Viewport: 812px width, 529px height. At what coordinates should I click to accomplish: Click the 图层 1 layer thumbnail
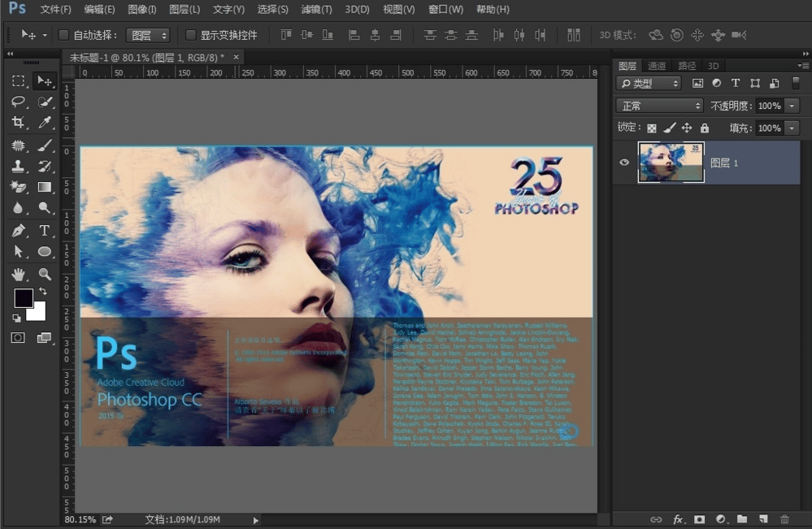[x=671, y=163]
